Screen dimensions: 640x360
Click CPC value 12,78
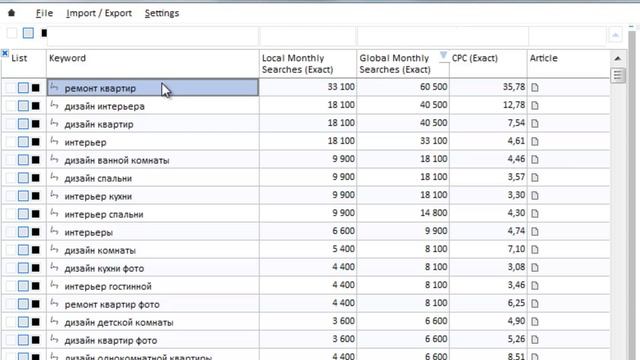(x=514, y=105)
